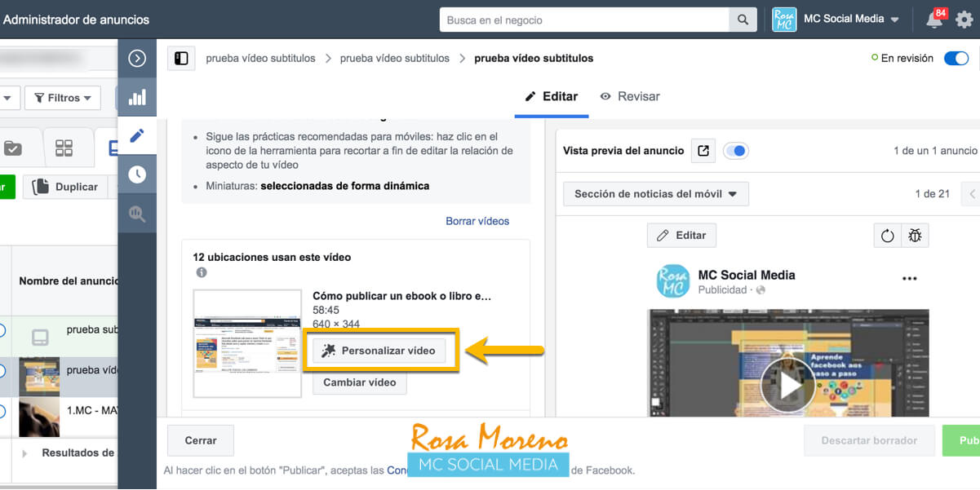Click the Nombre del anuncio column header
980x490 pixels.
coord(67,281)
